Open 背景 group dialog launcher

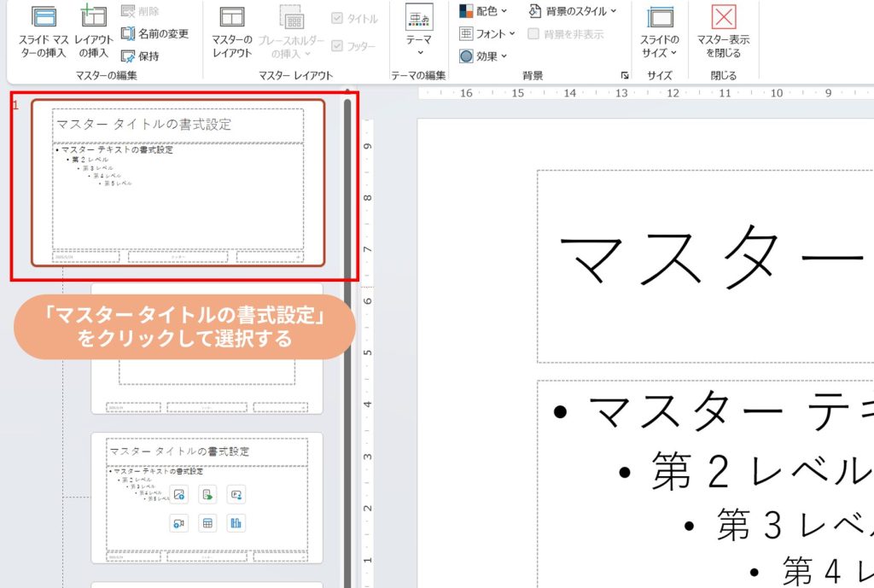625,76
